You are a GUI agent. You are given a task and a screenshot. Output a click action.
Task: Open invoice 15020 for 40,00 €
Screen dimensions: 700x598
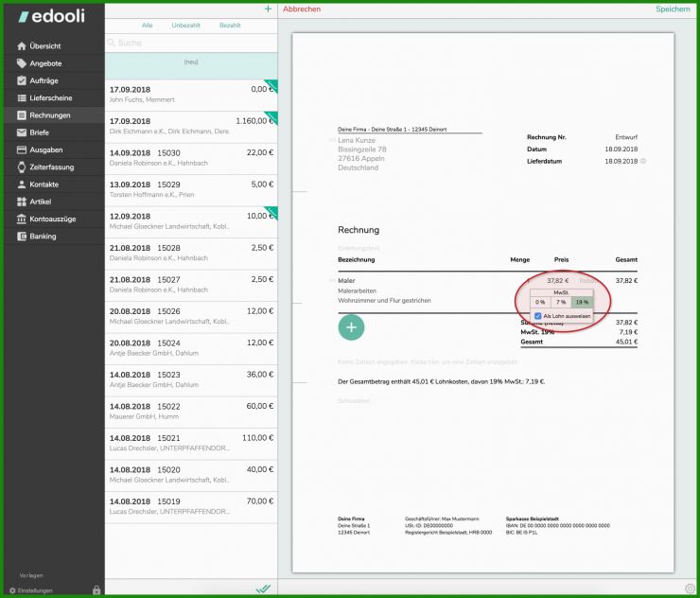191,475
